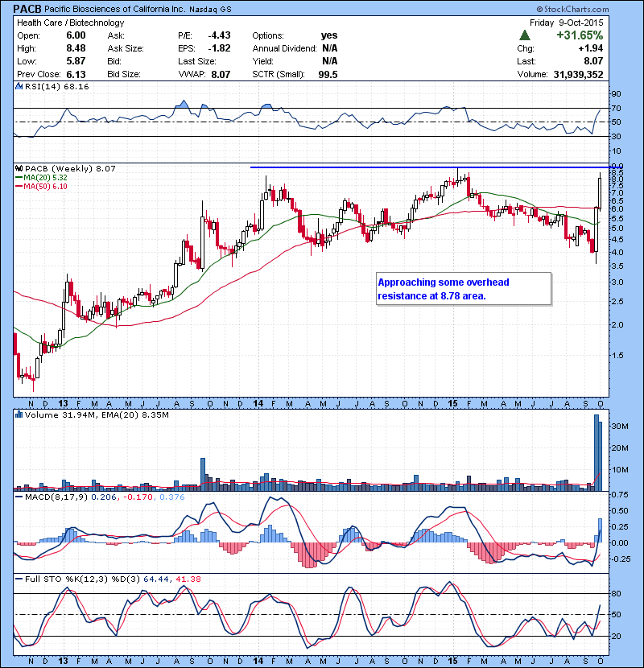Click the Health Care / Biotechnology sector text
This screenshot has width=644, height=668.
point(70,23)
